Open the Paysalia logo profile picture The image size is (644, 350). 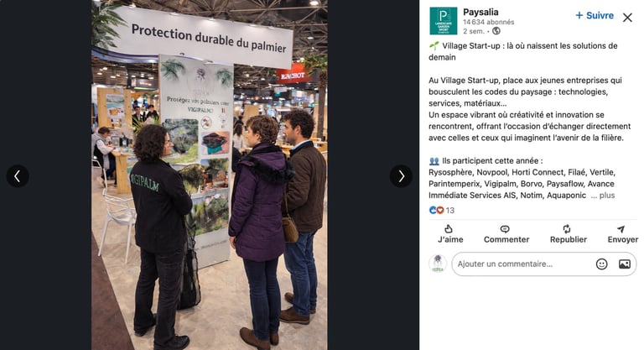pos(443,21)
